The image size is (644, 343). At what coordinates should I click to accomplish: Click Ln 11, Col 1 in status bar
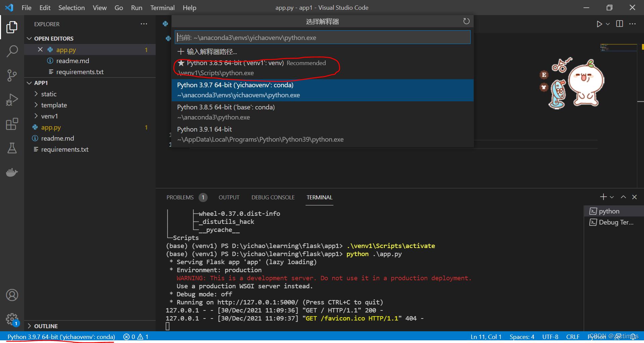click(486, 337)
